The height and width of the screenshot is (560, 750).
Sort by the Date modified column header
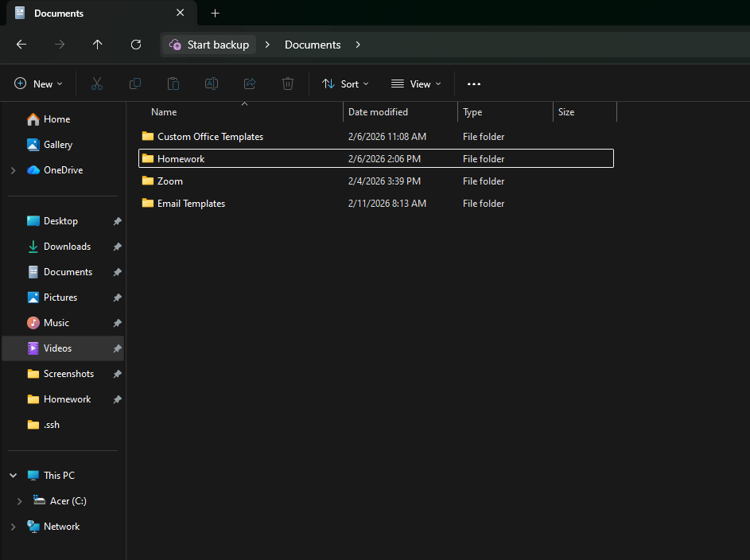(379, 112)
